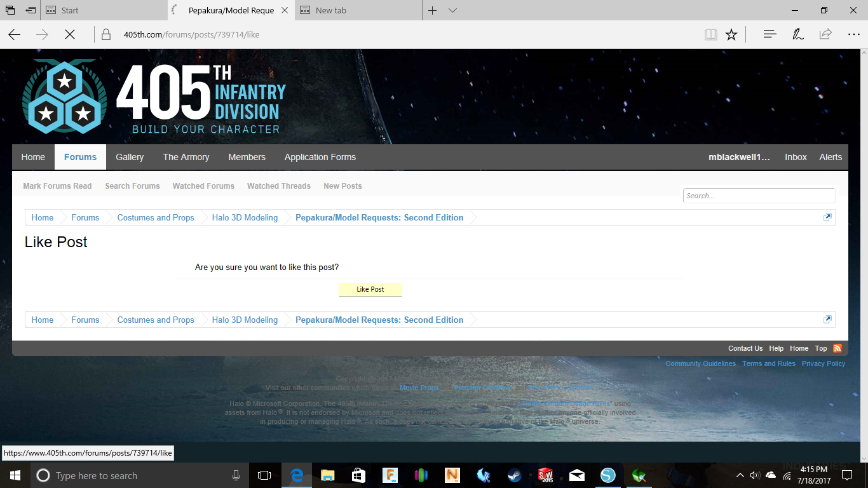The height and width of the screenshot is (488, 868).
Task: Click the microphone icon in search box
Action: (x=236, y=475)
